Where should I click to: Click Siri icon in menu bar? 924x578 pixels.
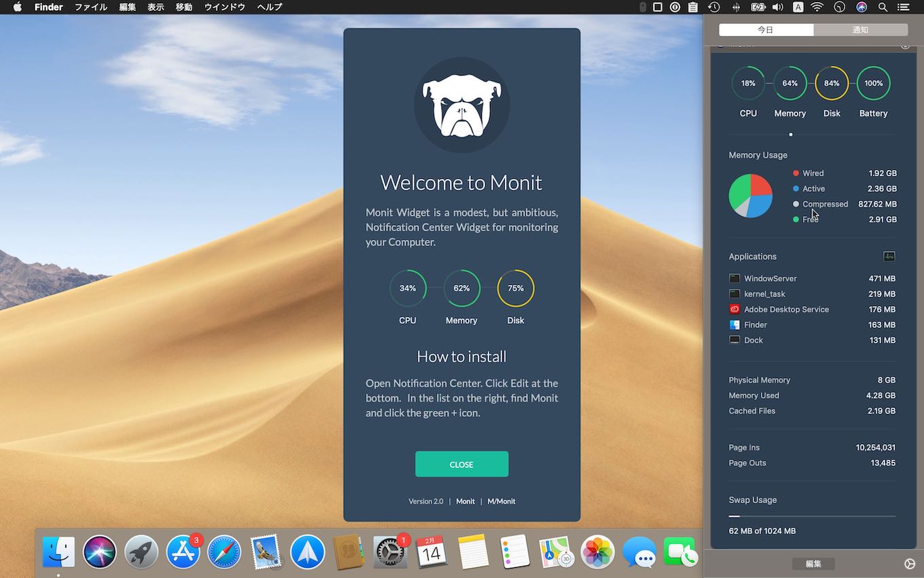pos(861,7)
